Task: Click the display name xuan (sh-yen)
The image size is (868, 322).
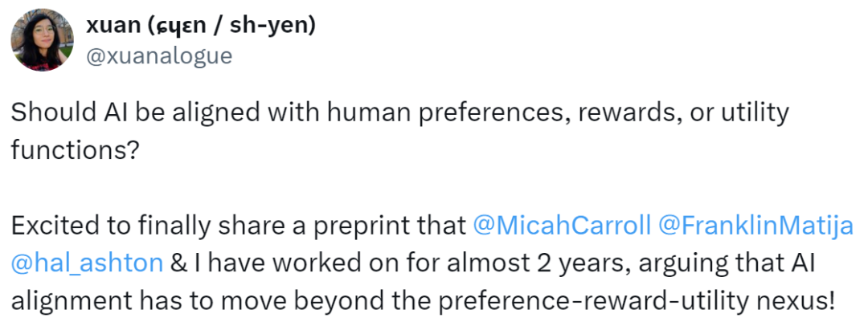Action: tap(200, 25)
